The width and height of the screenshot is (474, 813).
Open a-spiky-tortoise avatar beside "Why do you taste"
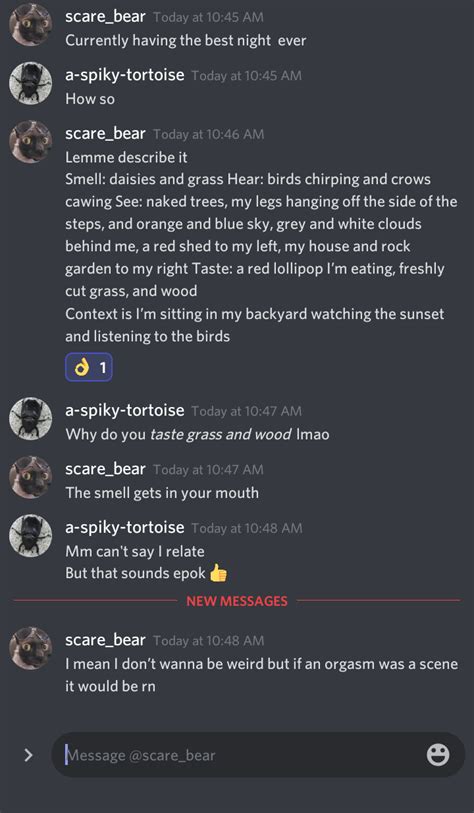pyautogui.click(x=31, y=418)
